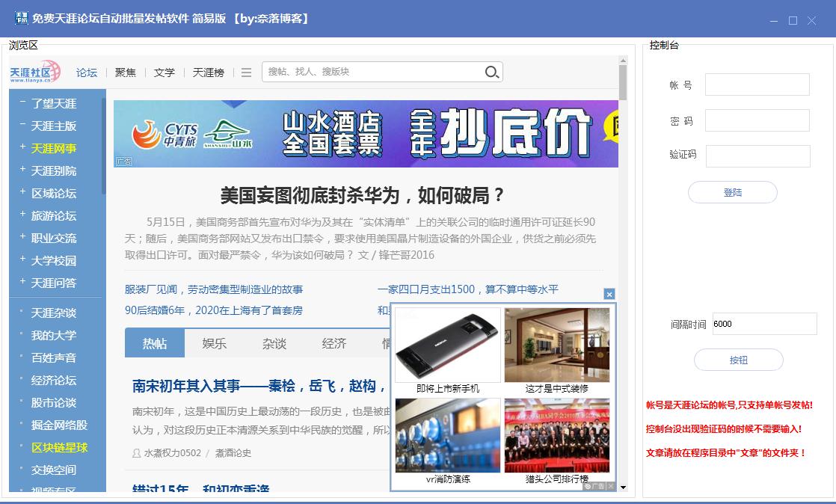Open author profile 水煮权力0502
836x504 pixels.
pyautogui.click(x=172, y=453)
